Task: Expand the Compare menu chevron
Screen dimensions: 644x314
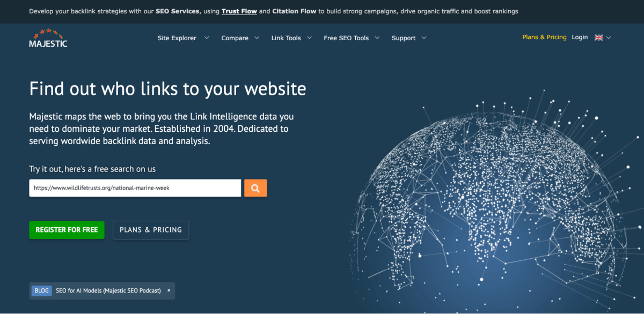Action: click(x=257, y=38)
